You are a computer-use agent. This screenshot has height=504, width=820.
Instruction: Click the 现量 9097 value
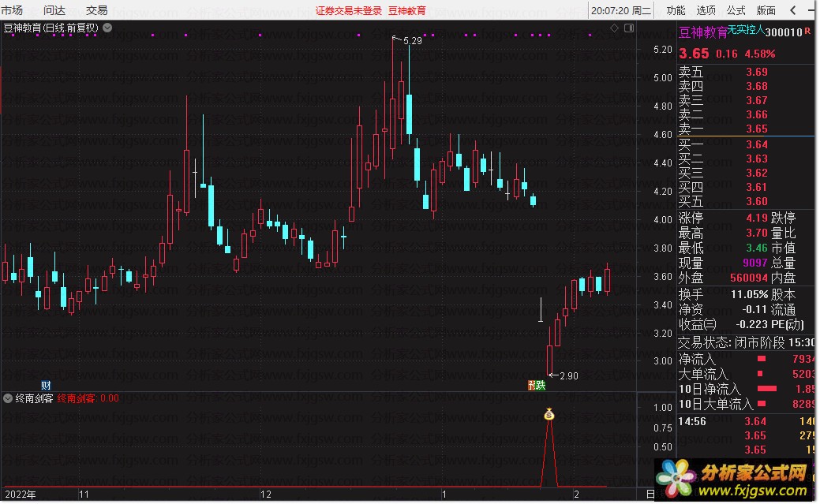(755, 263)
